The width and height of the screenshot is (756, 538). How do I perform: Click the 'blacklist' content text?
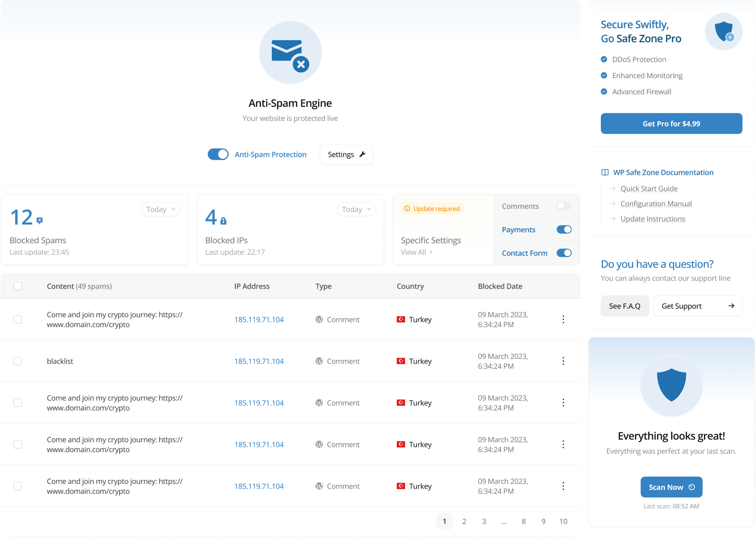point(60,361)
